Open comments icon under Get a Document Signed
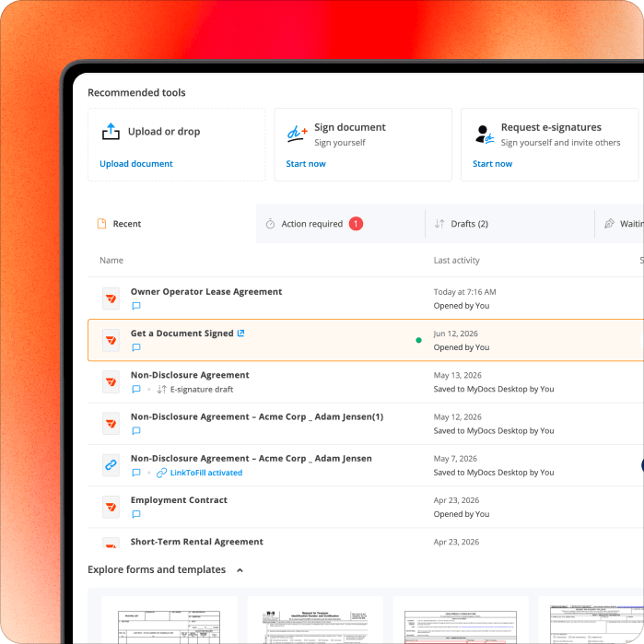 point(136,347)
